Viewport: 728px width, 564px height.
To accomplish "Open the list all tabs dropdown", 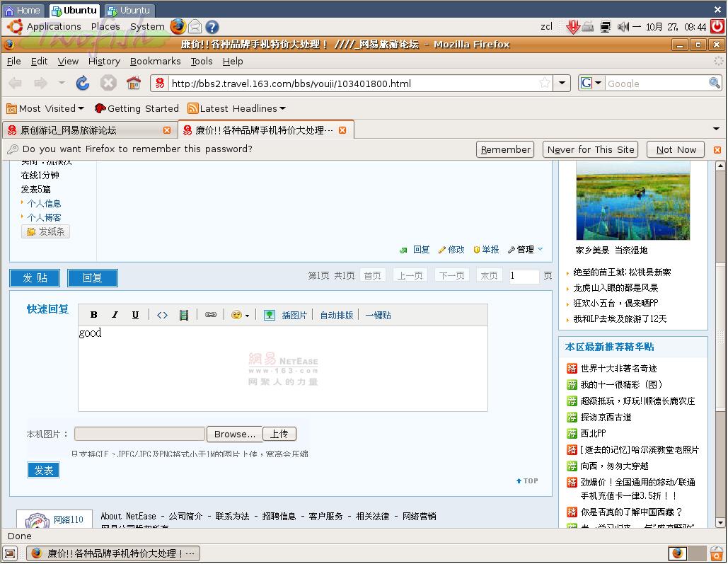I will pos(716,129).
